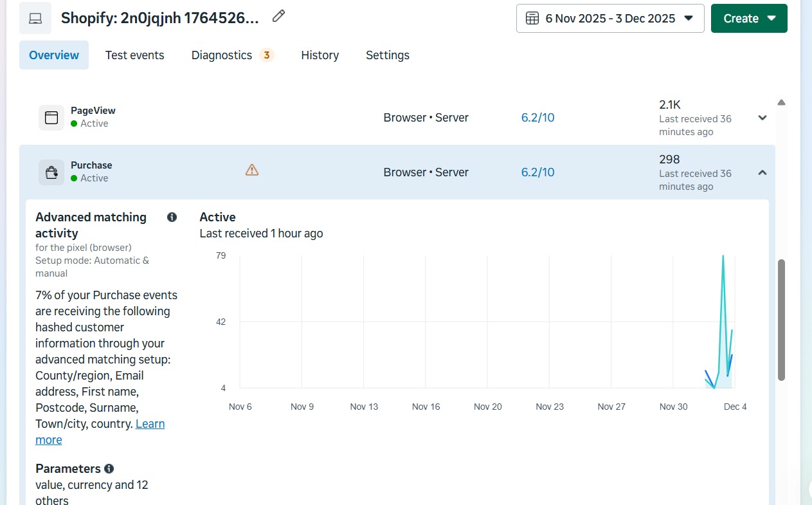The image size is (812, 505).
Task: Click the Purchase 6.2/10 quality score
Action: pyautogui.click(x=537, y=172)
